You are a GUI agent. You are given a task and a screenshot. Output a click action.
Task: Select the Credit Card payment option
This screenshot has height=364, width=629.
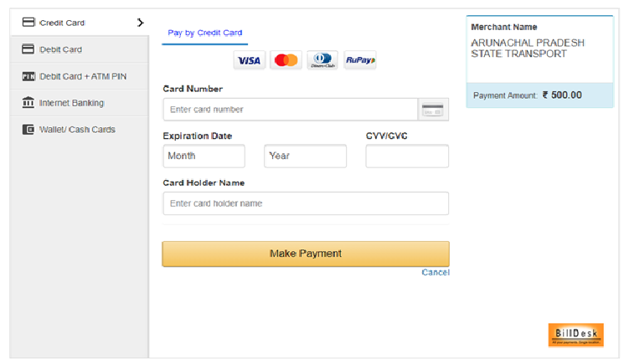(62, 23)
